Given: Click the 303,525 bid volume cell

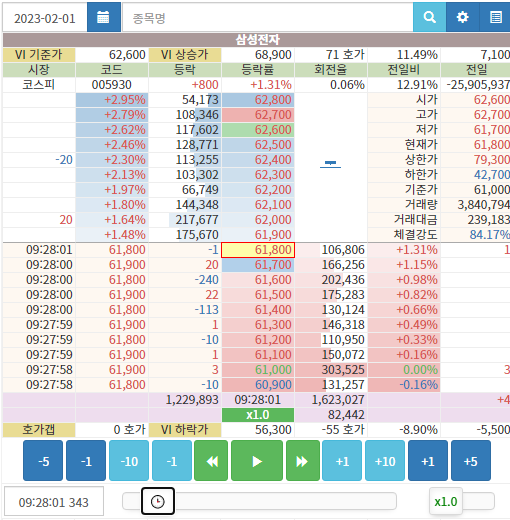Looking at the screenshot, I should coord(331,370).
